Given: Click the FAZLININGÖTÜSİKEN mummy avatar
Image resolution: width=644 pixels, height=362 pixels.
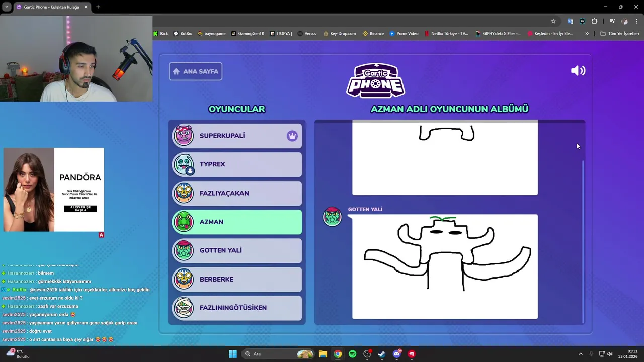Looking at the screenshot, I should (184, 308).
